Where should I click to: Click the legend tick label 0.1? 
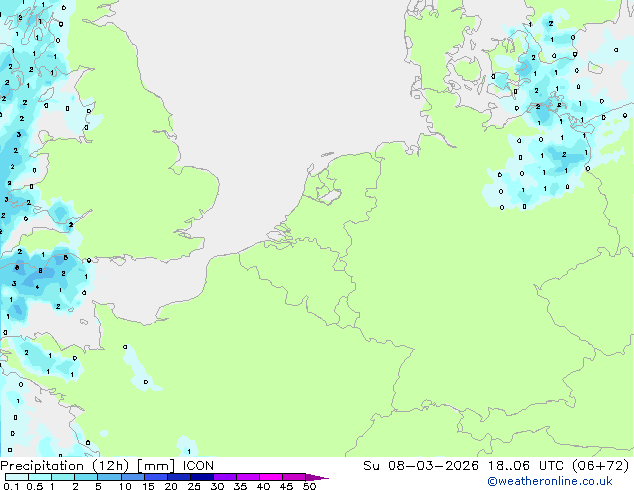pos(9,486)
